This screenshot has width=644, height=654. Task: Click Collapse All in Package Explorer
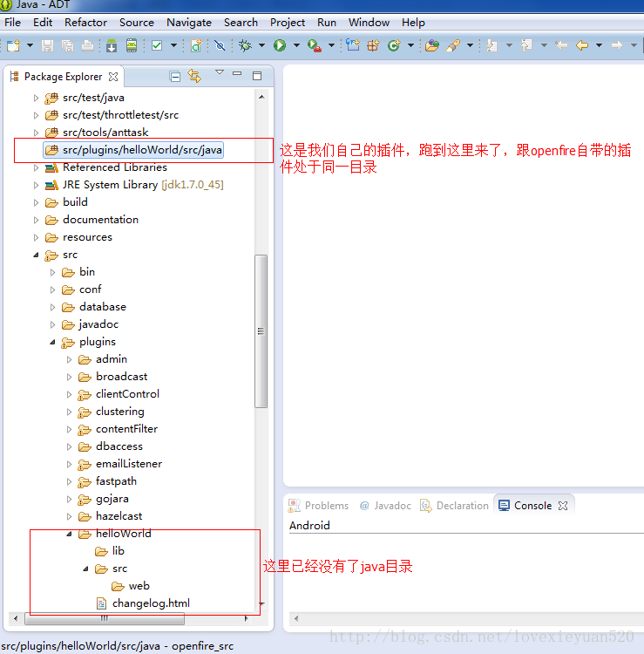pos(175,77)
